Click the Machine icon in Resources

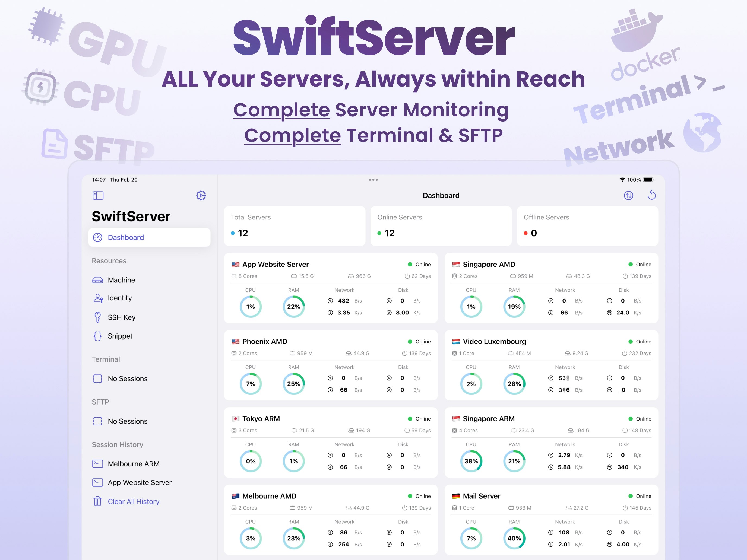click(98, 280)
